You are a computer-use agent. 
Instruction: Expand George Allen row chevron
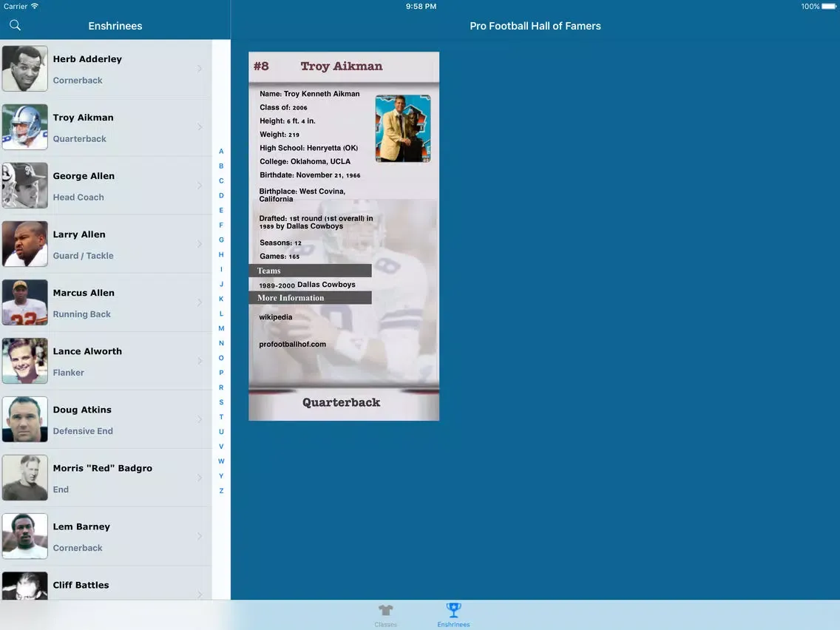(x=200, y=186)
